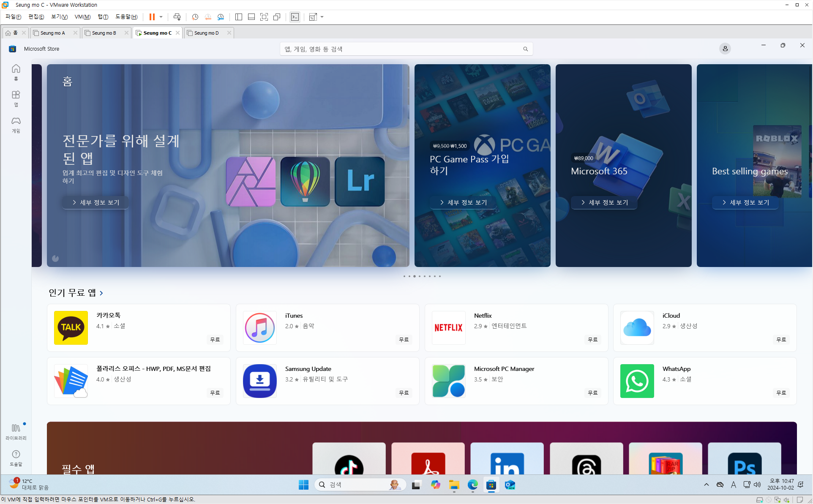Click VMware full screen mode icon
This screenshot has width=813, height=504.
point(264,17)
